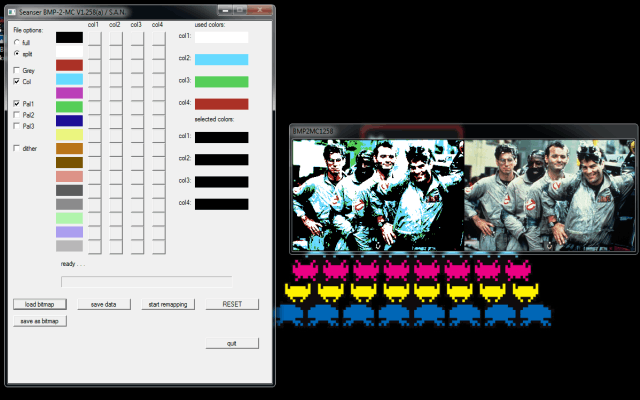Image resolution: width=640 pixels, height=400 pixels.
Task: Click the RESET button
Action: 232,304
